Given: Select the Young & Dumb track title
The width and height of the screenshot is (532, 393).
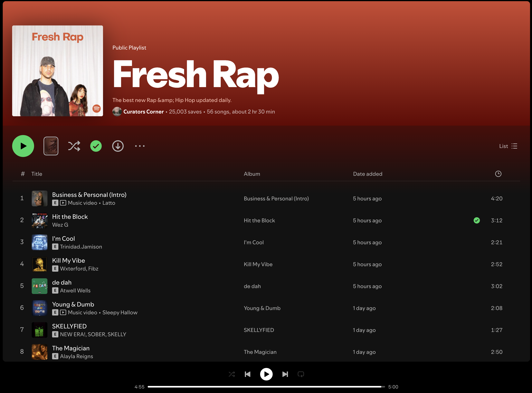Looking at the screenshot, I should point(73,304).
